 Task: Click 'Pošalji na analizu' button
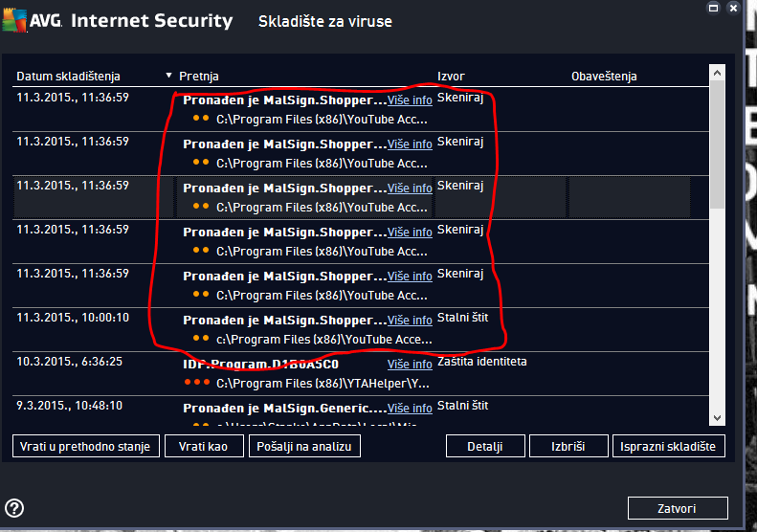pyautogui.click(x=304, y=446)
